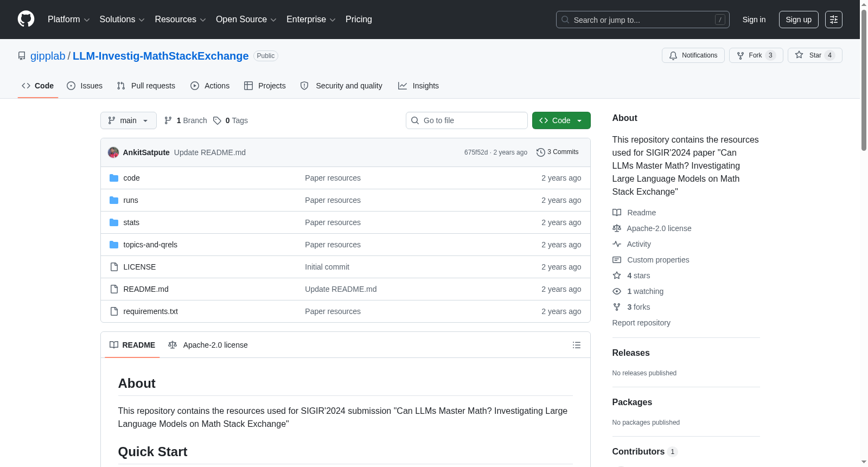Switch to the Issues tab
Image resolution: width=868 pixels, height=467 pixels.
click(85, 86)
